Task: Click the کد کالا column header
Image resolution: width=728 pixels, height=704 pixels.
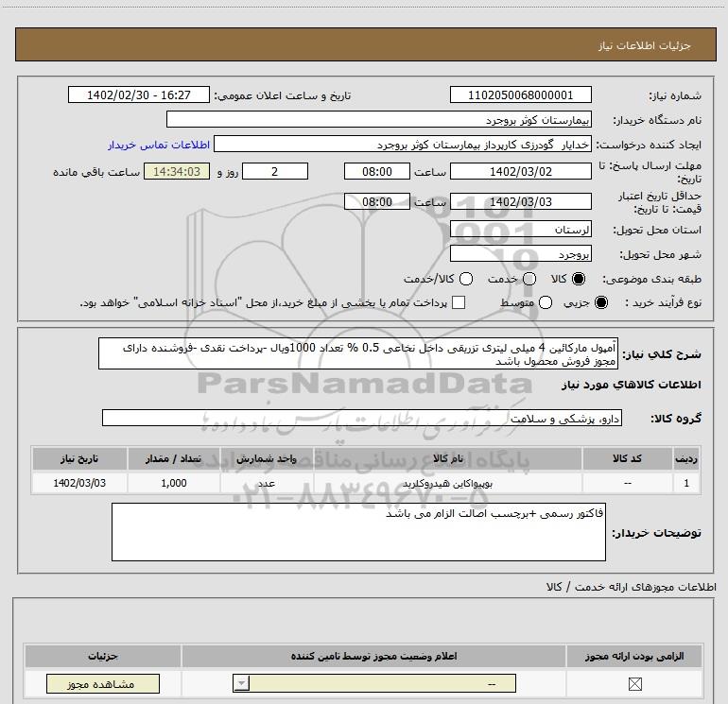Action: tap(627, 458)
